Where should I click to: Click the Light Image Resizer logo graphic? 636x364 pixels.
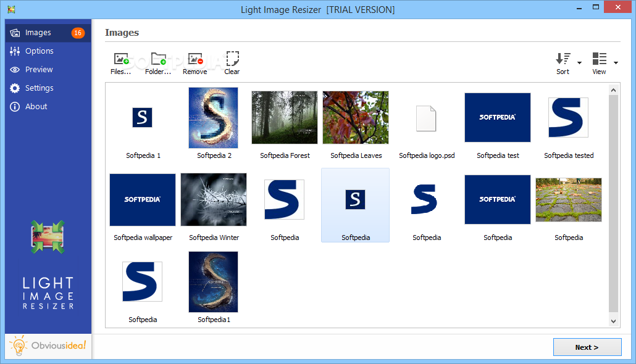point(48,237)
